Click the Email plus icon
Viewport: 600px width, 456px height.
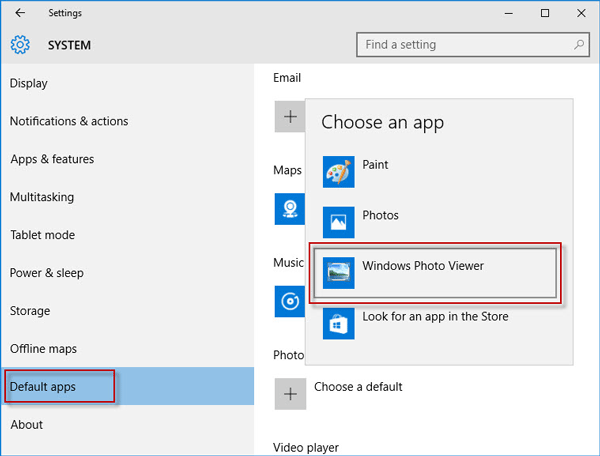(x=290, y=117)
